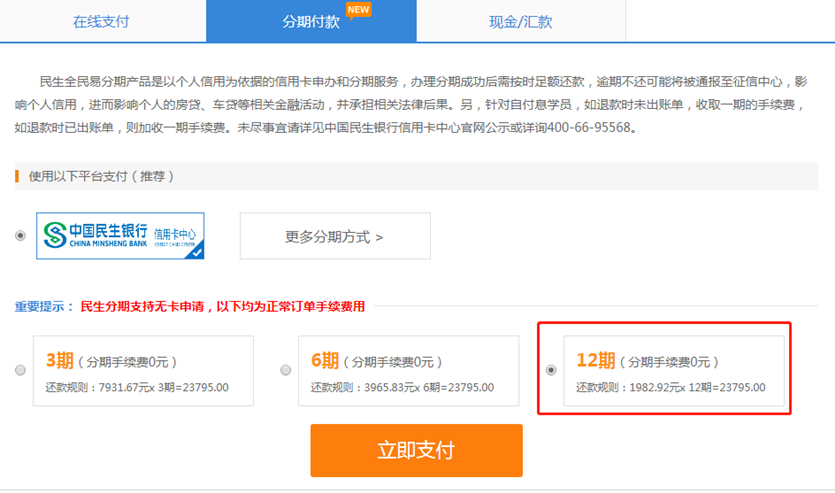The width and height of the screenshot is (835, 493).
Task: Click the 立即支付 button
Action: [416, 450]
